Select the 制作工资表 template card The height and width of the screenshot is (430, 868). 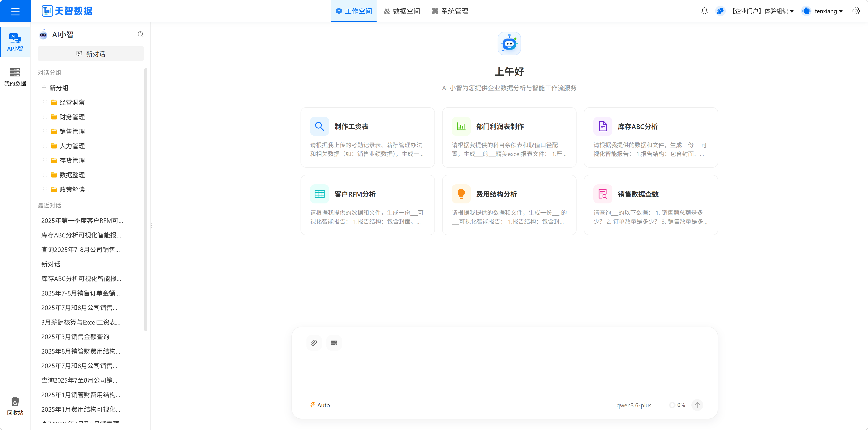coord(367,137)
